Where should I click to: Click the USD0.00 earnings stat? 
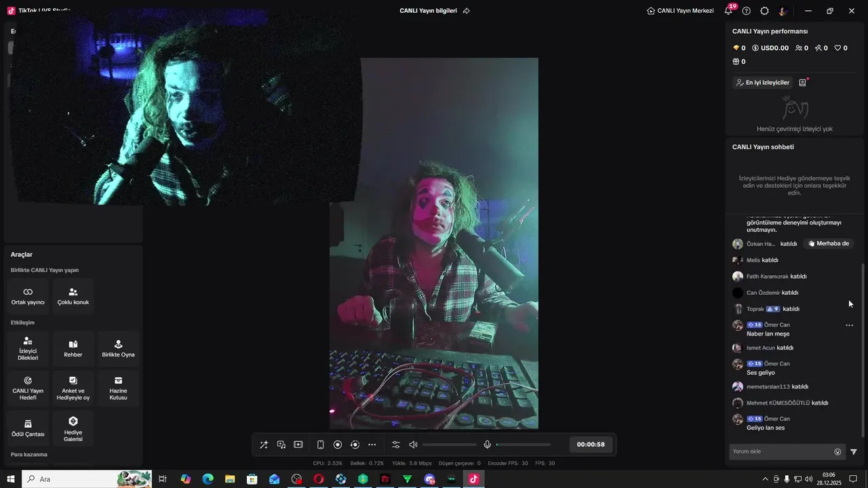tap(770, 48)
